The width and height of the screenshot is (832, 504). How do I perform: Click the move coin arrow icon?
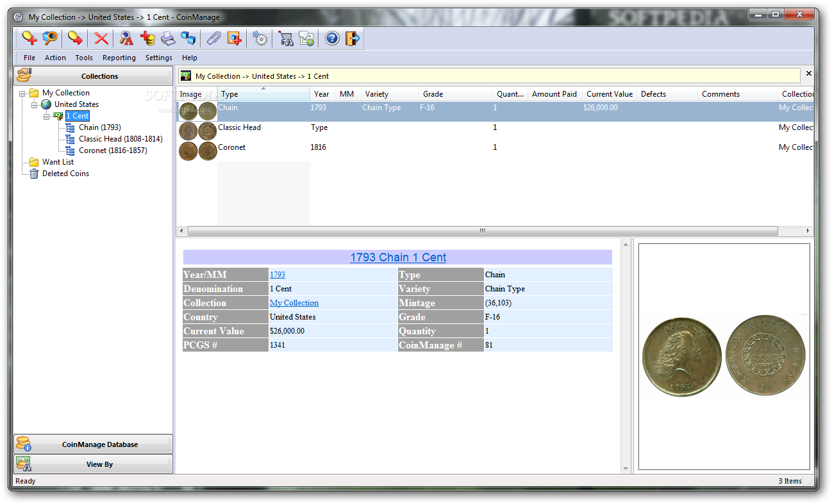(x=76, y=38)
